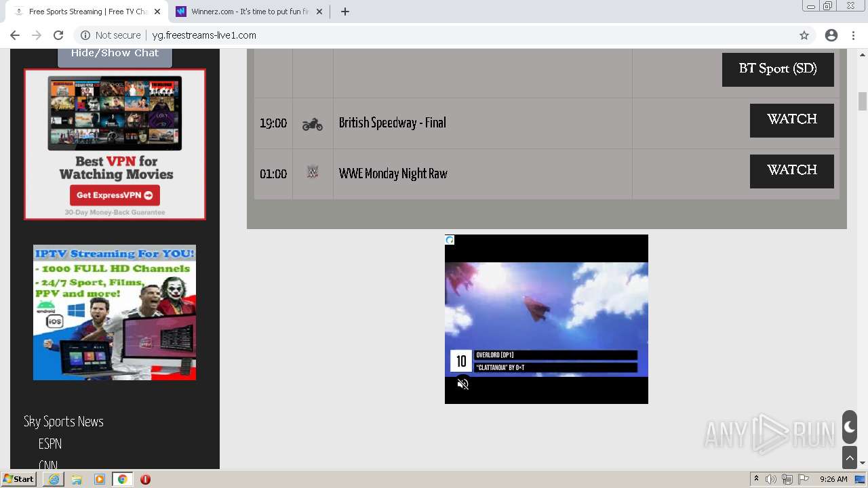This screenshot has height=488, width=868.
Task: Open the volume speaker tray icon
Action: [771, 479]
